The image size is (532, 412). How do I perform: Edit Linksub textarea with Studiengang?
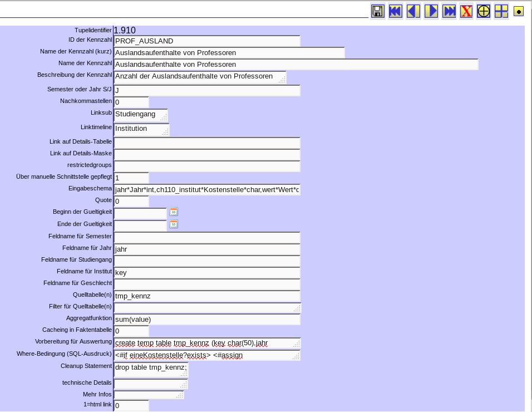click(141, 115)
